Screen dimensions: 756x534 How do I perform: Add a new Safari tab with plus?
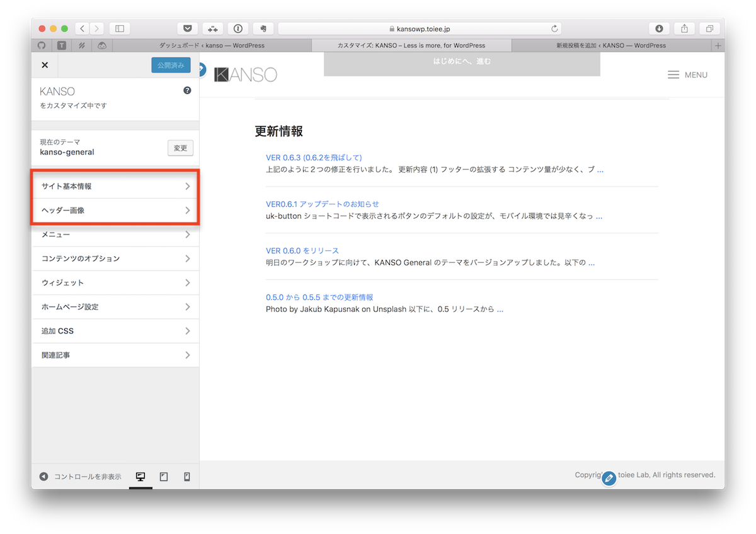[718, 45]
